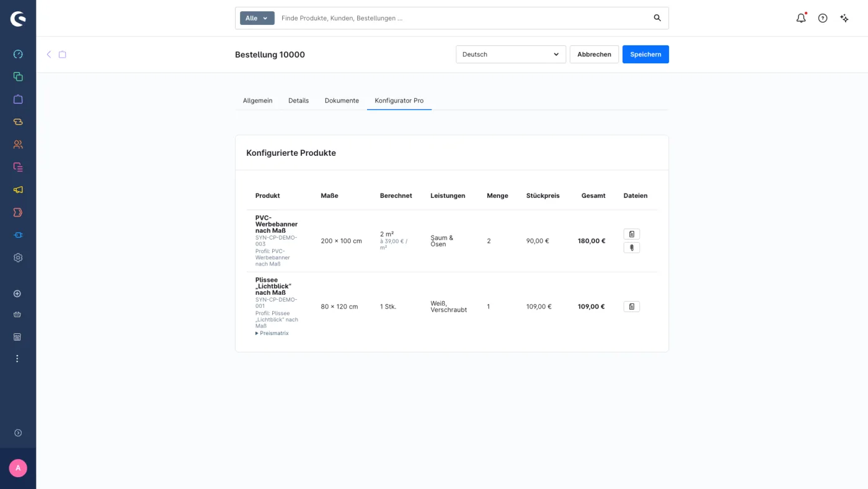This screenshot has width=868, height=489.
Task: Click the Speichern button
Action: [x=645, y=55]
